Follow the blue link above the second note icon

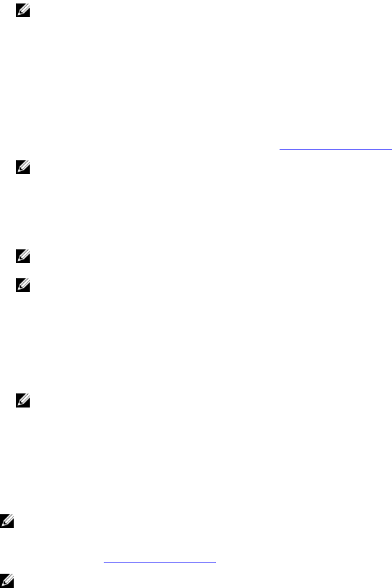pyautogui.click(x=336, y=149)
